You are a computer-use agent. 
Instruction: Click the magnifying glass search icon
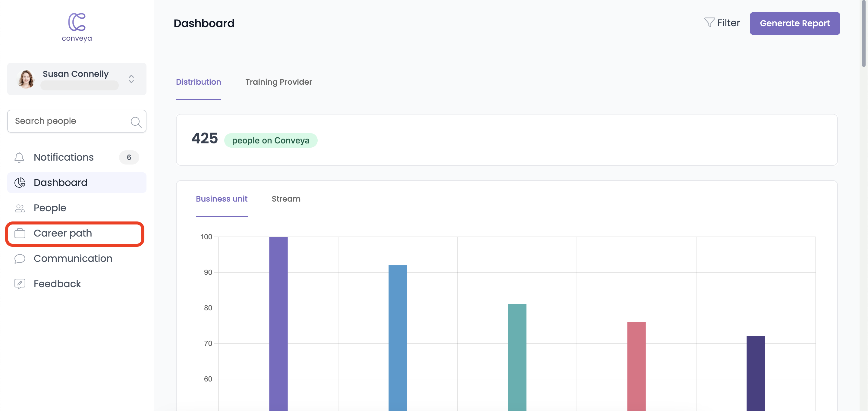[136, 122]
